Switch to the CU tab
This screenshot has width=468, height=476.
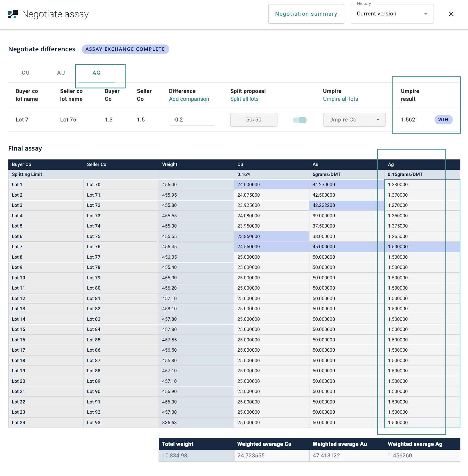[26, 73]
